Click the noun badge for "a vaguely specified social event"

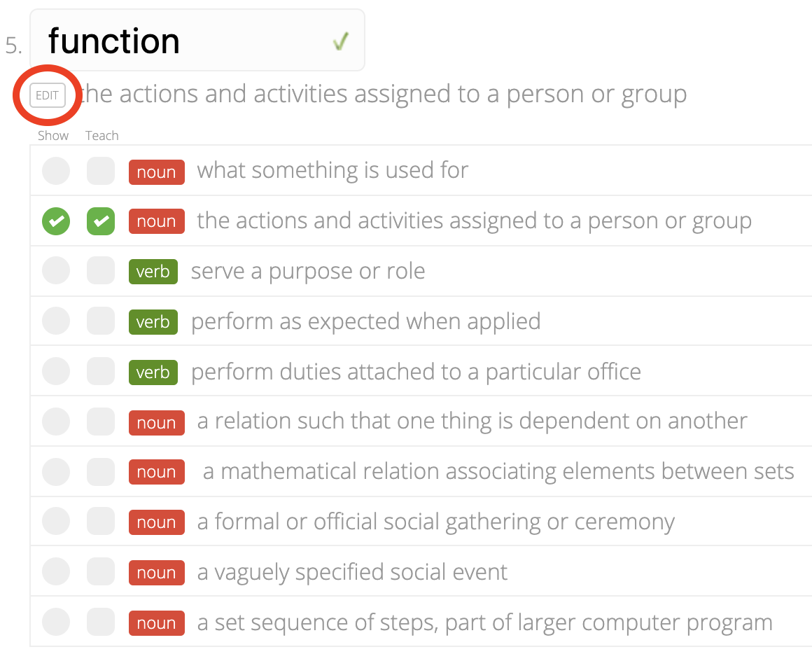pos(156,572)
